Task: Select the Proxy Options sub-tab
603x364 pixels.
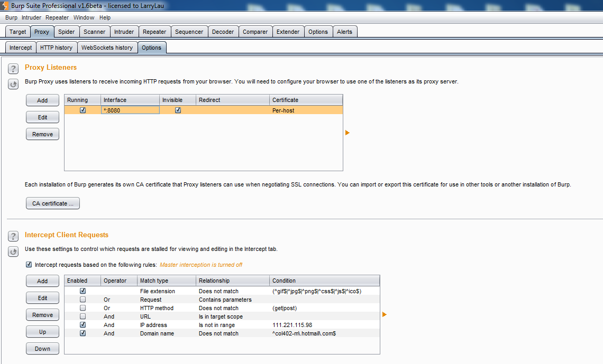Action: 151,48
